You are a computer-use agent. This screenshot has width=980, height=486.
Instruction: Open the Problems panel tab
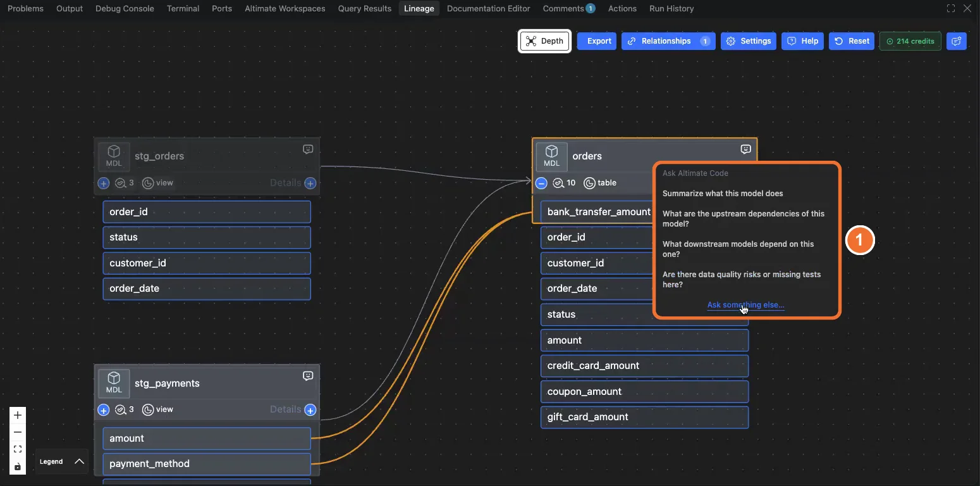pos(25,8)
